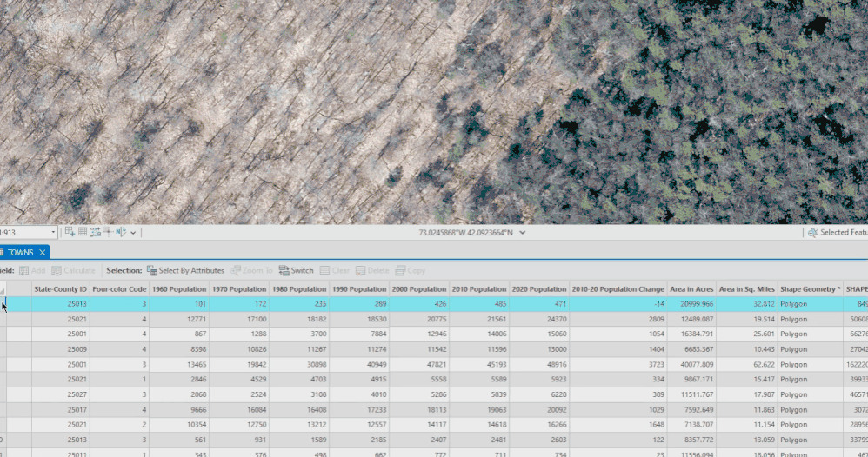Viewport: 868px width, 457px height.
Task: Click the population change cell 1648
Action: [x=618, y=424]
